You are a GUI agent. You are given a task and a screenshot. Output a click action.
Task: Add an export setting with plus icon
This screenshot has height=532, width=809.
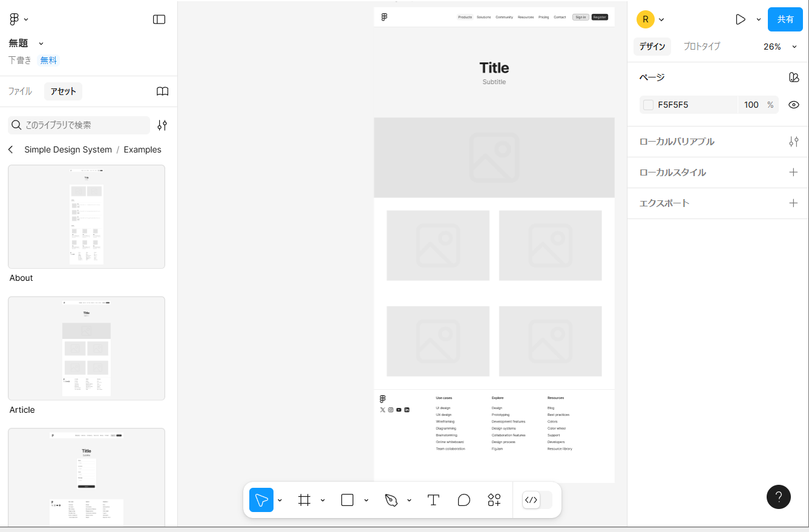794,203
